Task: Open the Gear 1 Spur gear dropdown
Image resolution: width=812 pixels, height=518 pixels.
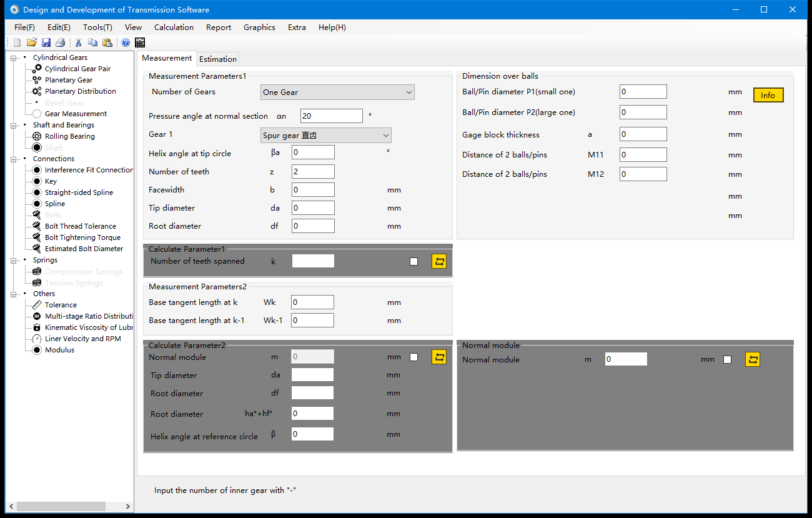Action: 326,135
